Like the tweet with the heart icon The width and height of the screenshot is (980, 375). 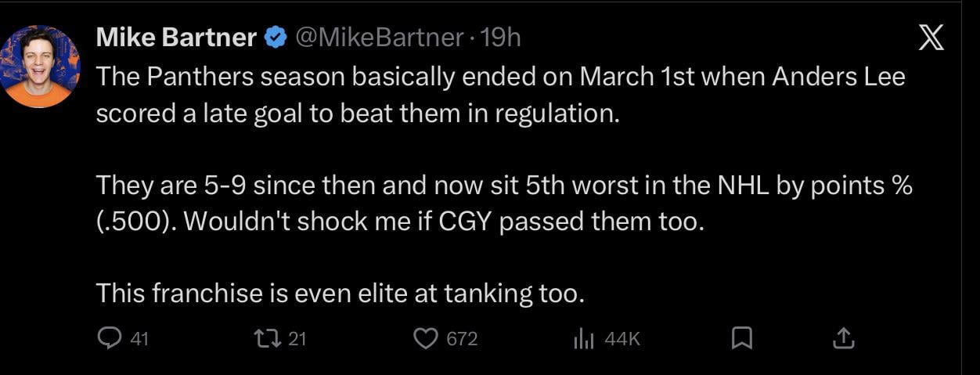point(425,338)
